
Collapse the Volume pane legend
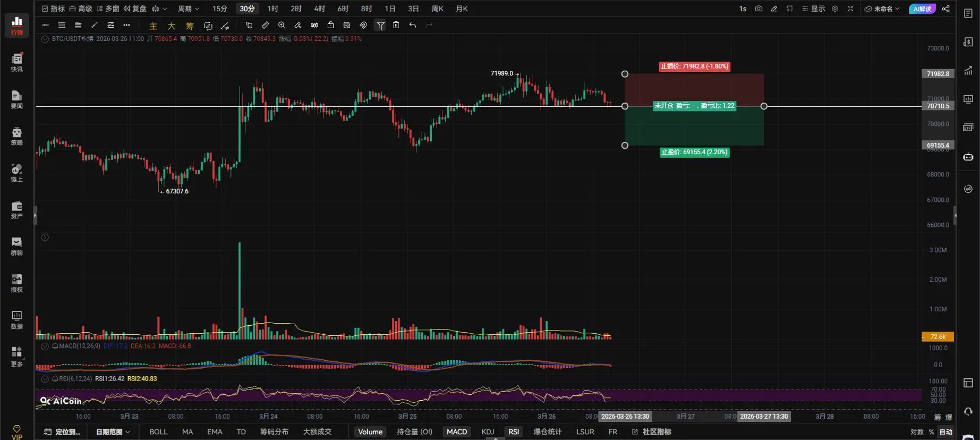click(45, 238)
